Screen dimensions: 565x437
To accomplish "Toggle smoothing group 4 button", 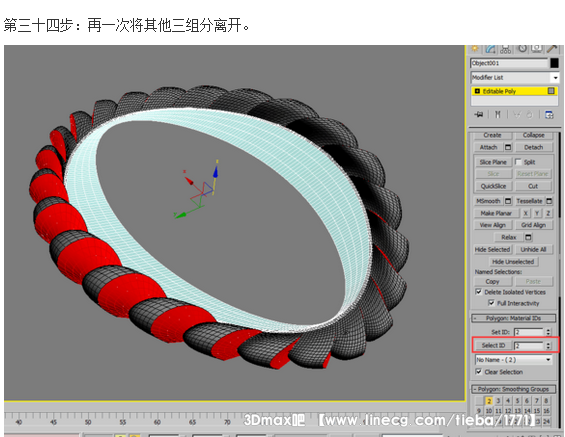I will [x=508, y=401].
